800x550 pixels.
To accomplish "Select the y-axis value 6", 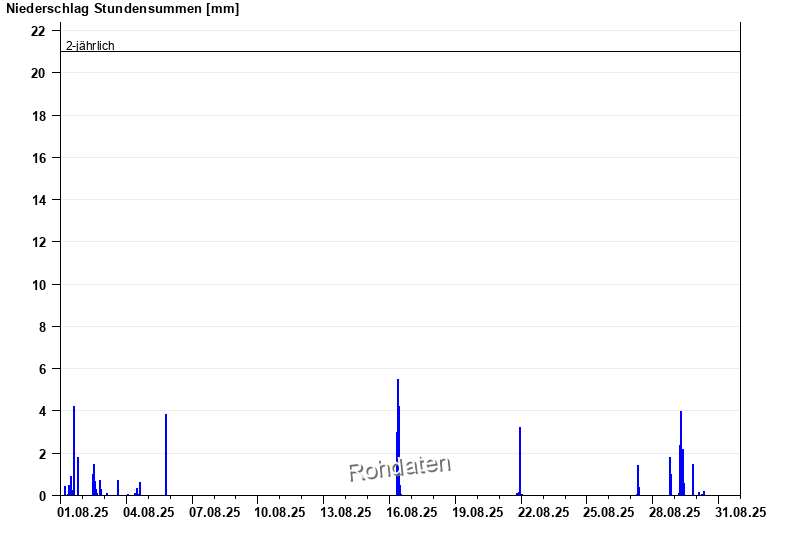I will (43, 369).
